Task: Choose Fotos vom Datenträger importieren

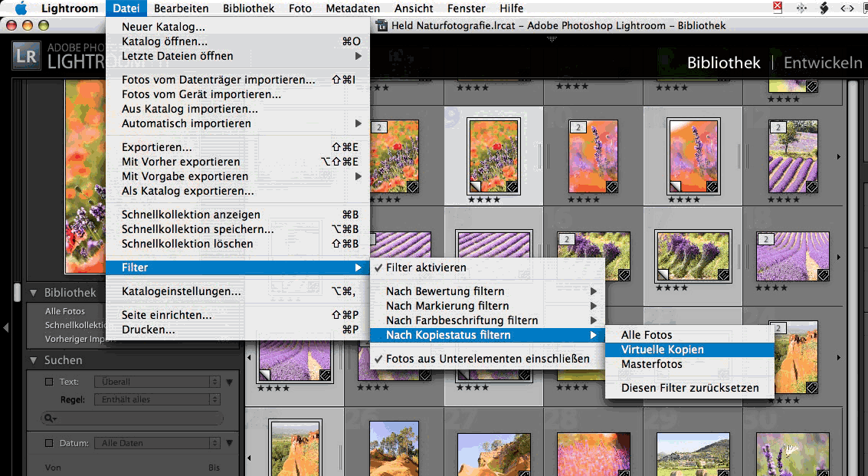Action: (x=237, y=80)
